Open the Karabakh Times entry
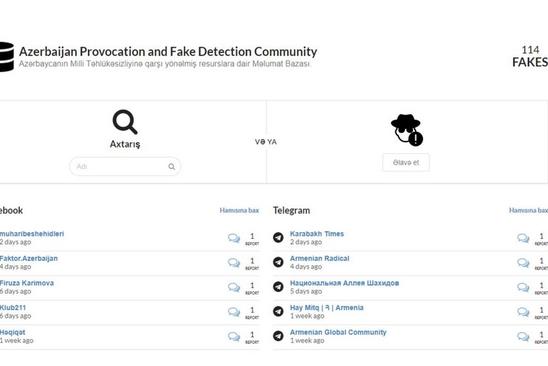548x366 pixels. click(317, 234)
